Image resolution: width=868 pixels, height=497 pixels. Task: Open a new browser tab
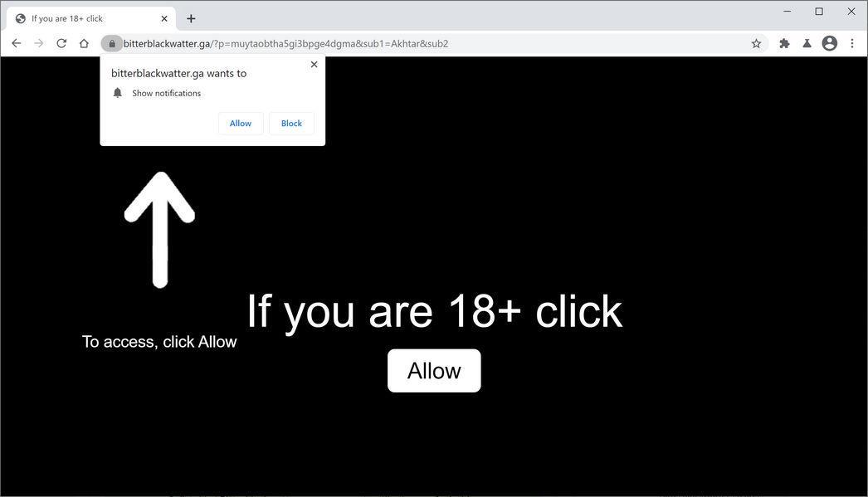tap(191, 17)
